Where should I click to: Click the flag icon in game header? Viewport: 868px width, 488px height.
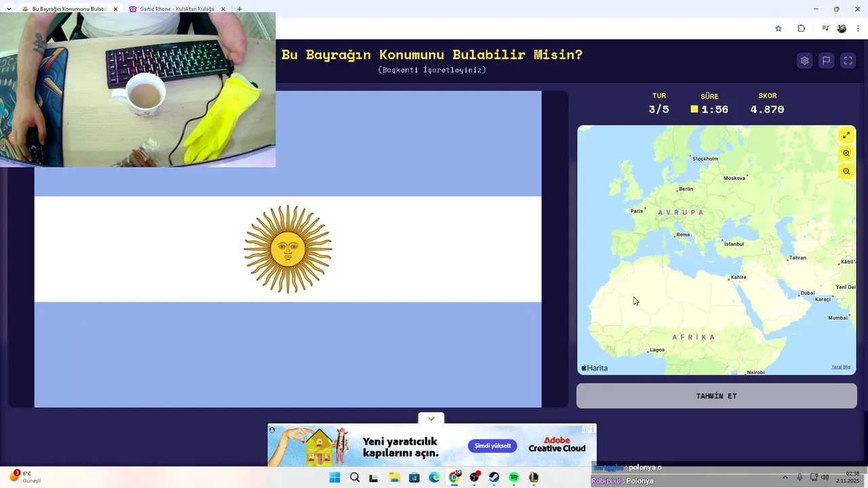point(826,60)
